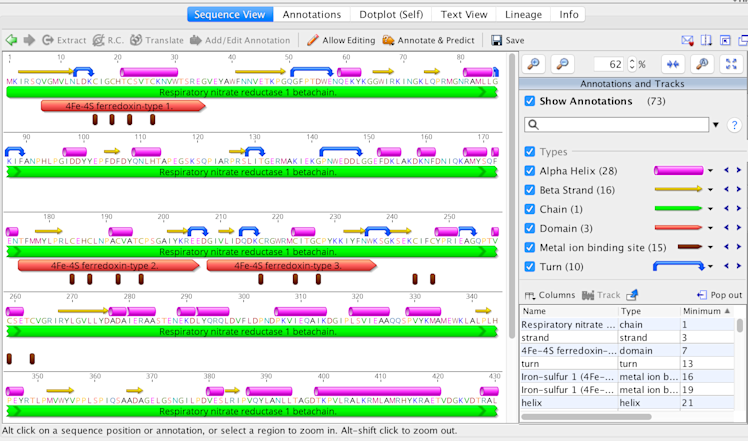Click the mail envelope icon in toolbar
Viewport: 748px width, 441px height.
(x=688, y=40)
